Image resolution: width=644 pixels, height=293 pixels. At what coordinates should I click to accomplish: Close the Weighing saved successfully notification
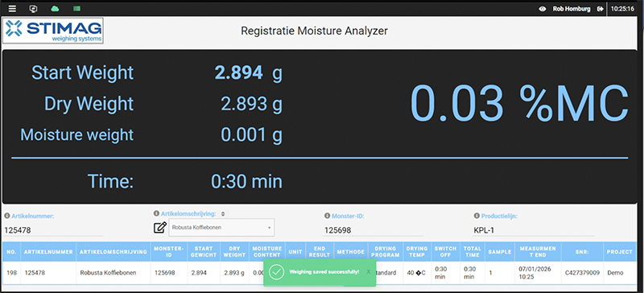coord(369,271)
